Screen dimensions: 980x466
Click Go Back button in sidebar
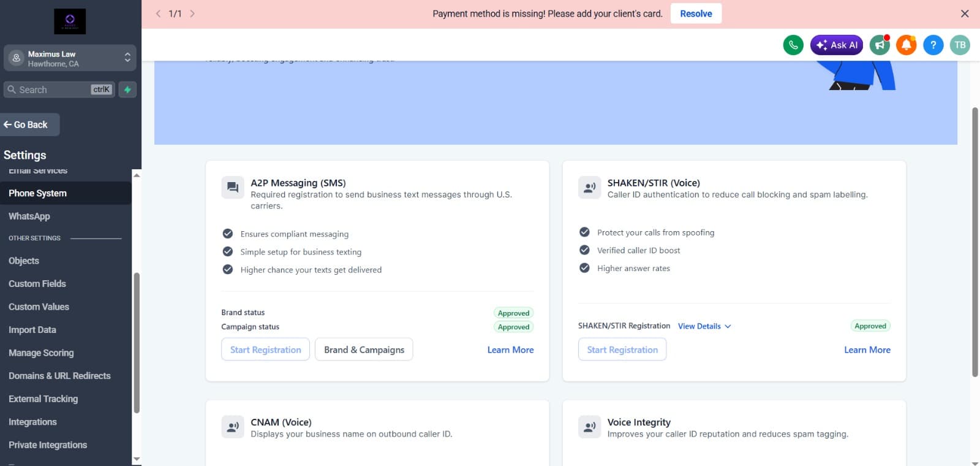[x=30, y=124]
